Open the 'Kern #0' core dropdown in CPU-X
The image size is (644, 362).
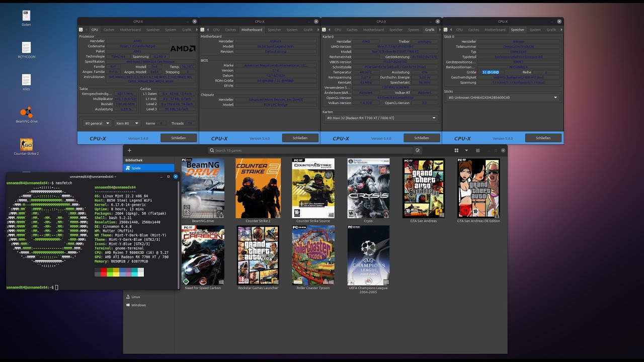pos(127,123)
